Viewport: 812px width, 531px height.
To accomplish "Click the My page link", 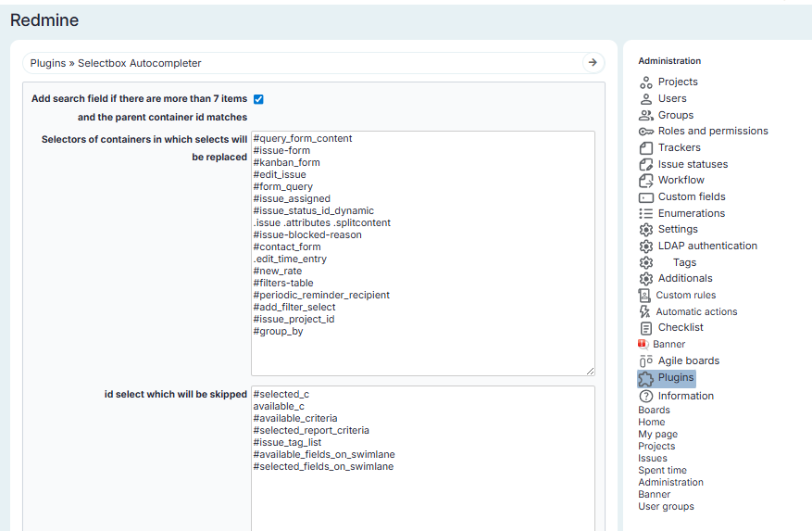I will pos(657,434).
